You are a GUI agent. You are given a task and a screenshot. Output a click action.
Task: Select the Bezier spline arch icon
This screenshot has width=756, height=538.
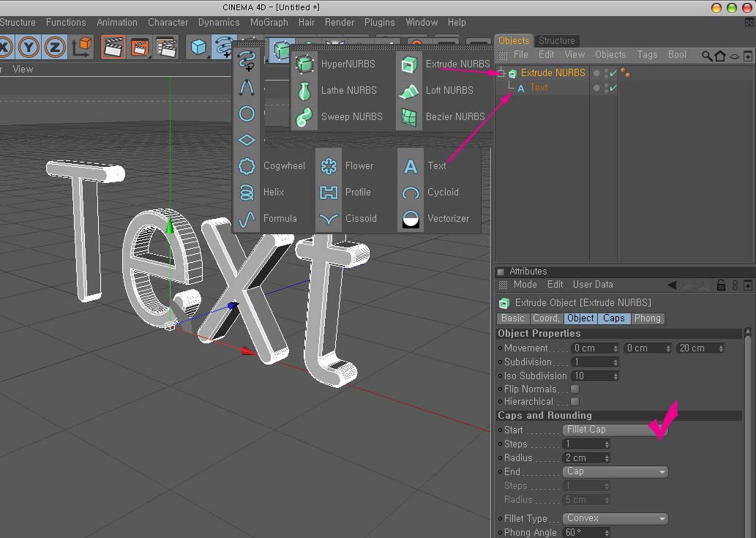247,87
